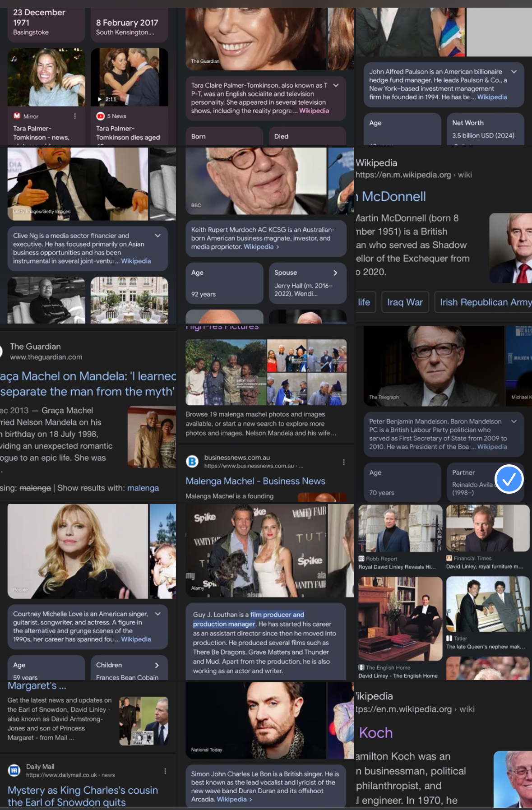Open The English Home David Linley library image
The height and width of the screenshot is (810, 532).
400,619
